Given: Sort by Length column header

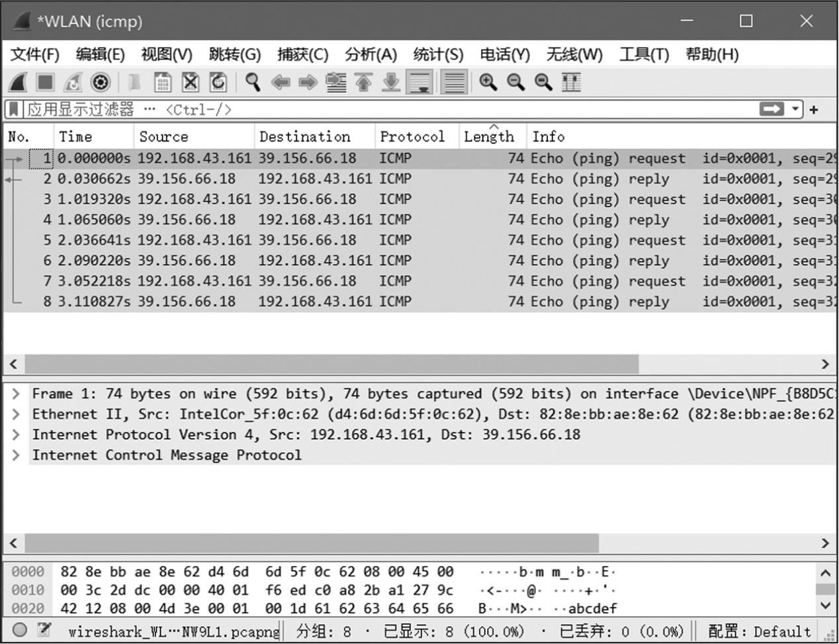Looking at the screenshot, I should coord(493,136).
